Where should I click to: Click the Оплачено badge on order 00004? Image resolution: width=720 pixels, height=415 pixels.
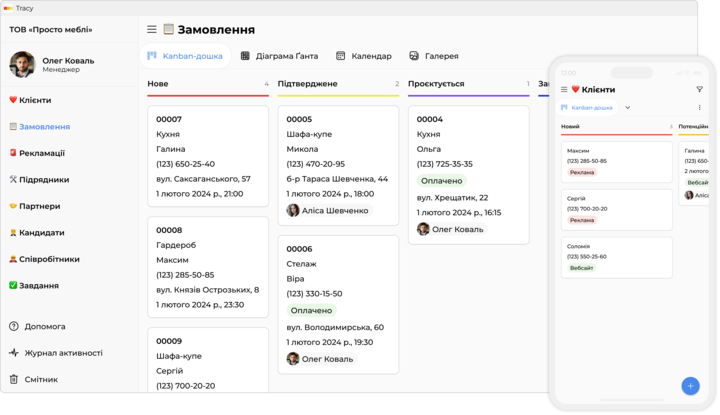(441, 181)
